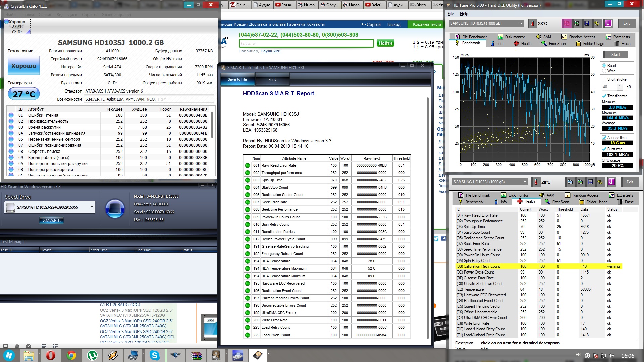Click Exit button in upper HD Tune window

(626, 23)
